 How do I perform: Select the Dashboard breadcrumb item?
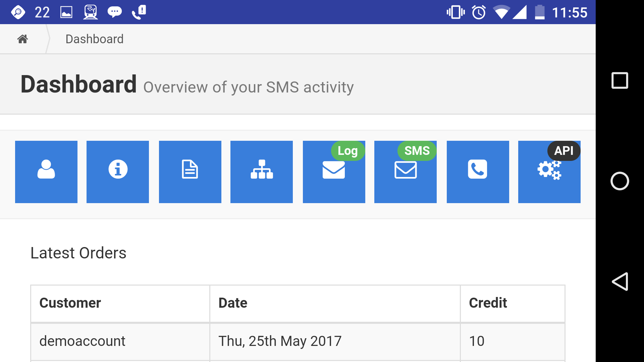tap(94, 39)
